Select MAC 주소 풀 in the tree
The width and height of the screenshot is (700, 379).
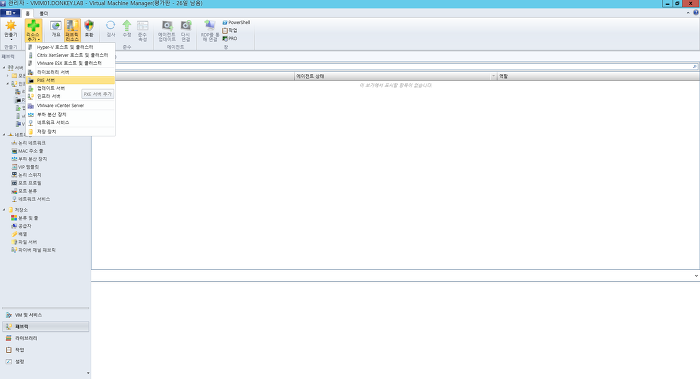click(28, 151)
